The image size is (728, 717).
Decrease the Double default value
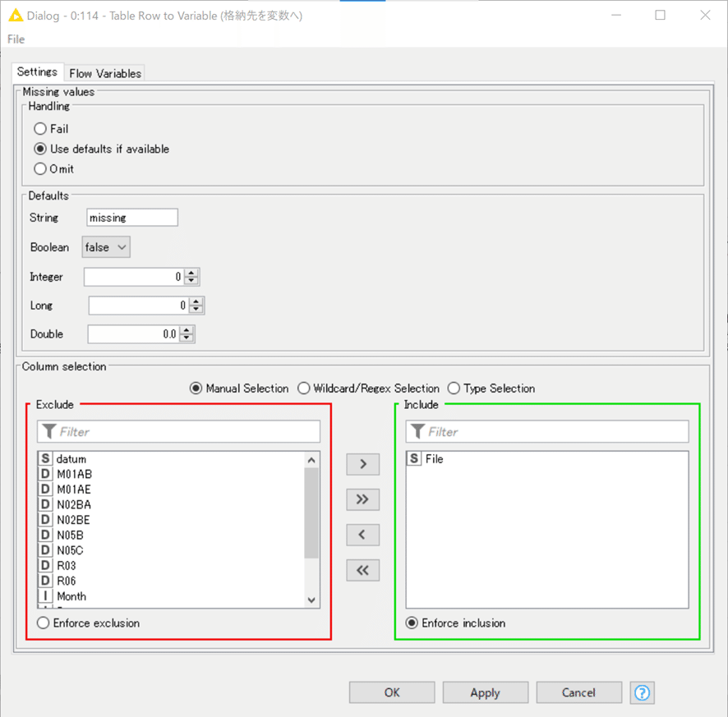coord(187,338)
